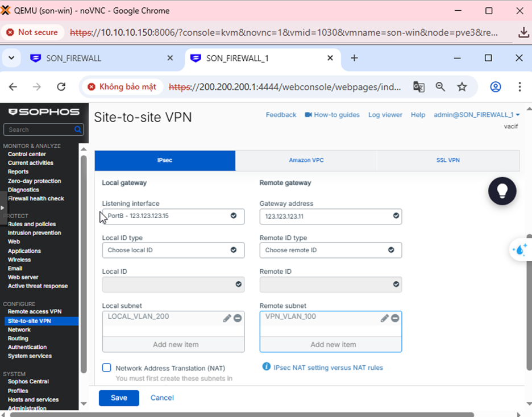Click the Save button

pyautogui.click(x=119, y=398)
